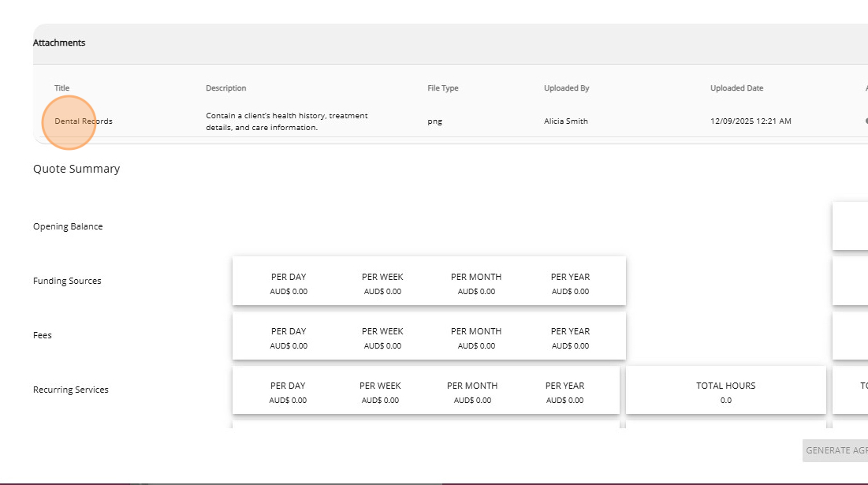The height and width of the screenshot is (485, 868).
Task: Click Per Year amount in Funding Sources
Action: click(570, 291)
